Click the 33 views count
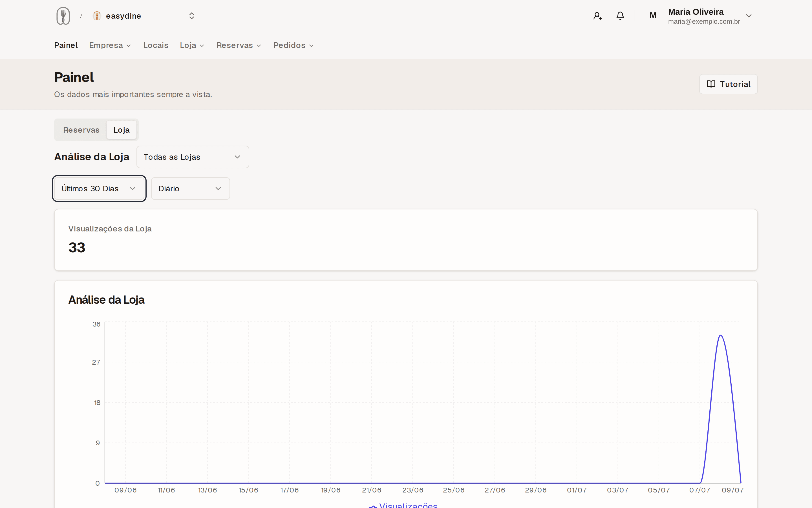The image size is (812, 508). [77, 248]
